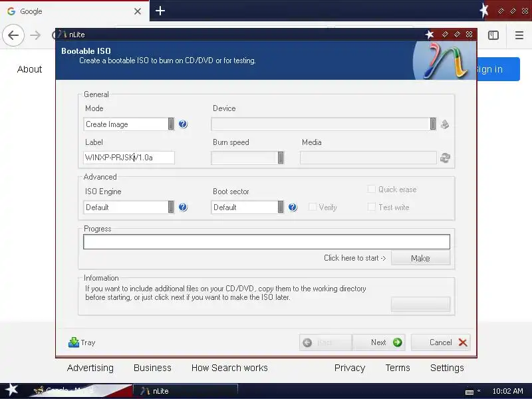Click the media refresh icon
The width and height of the screenshot is (532, 399).
[x=445, y=158]
